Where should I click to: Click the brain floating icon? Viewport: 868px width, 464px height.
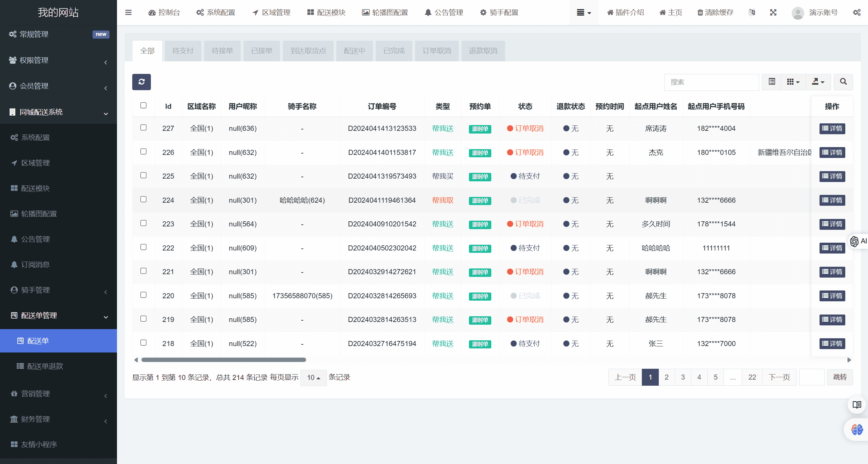(857, 429)
